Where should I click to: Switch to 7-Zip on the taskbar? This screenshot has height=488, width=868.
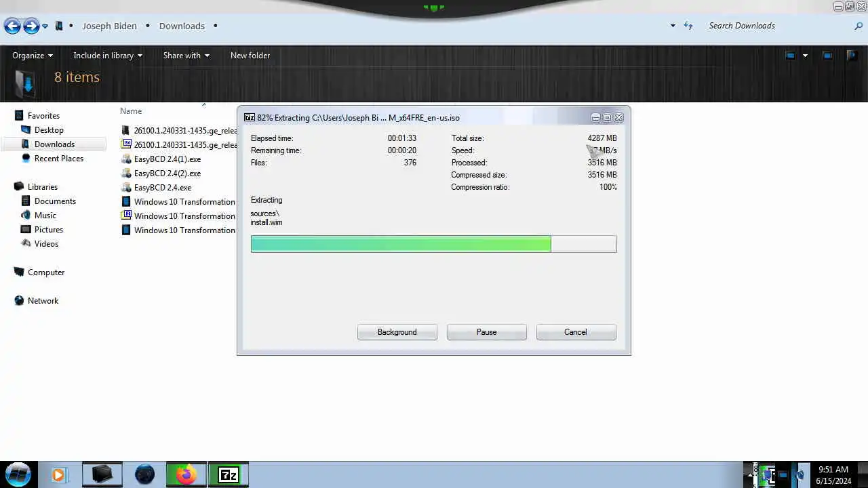pos(229,475)
